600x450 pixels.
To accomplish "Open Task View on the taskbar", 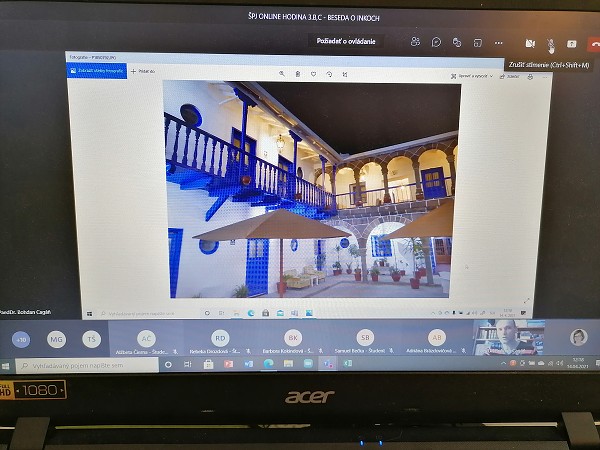I will point(188,365).
